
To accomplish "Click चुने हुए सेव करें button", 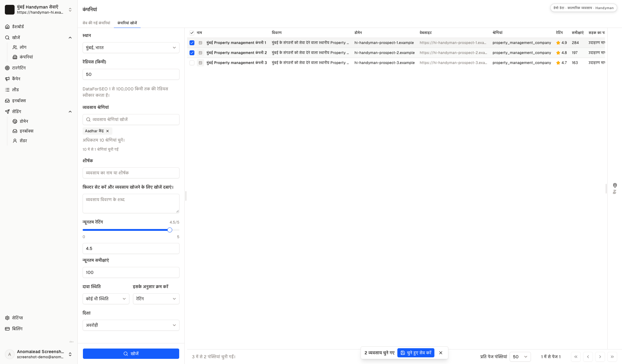I will pos(416,353).
